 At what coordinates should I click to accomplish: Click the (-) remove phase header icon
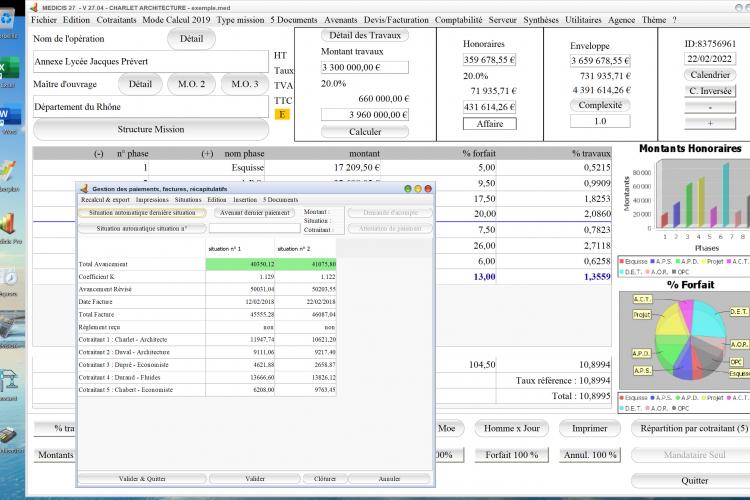click(x=99, y=154)
